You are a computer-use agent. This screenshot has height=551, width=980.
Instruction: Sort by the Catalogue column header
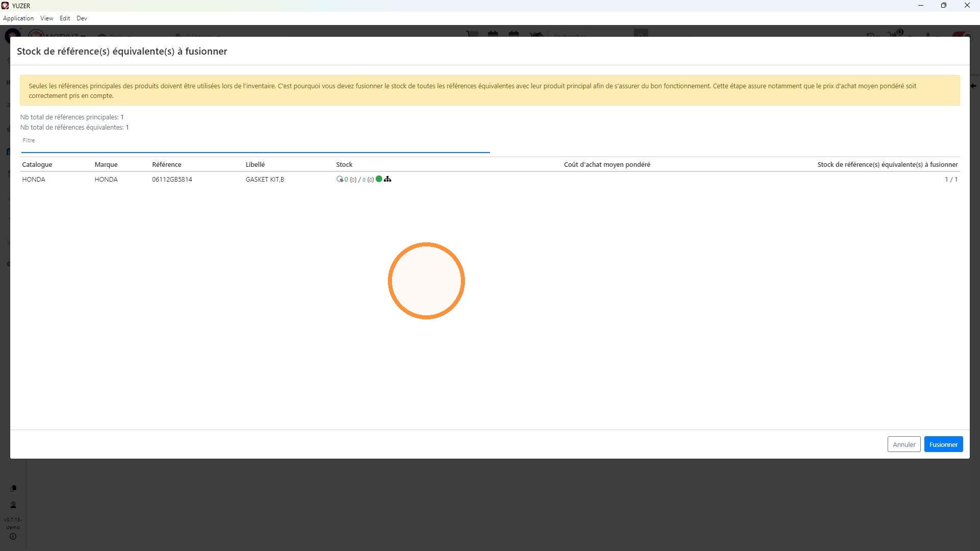(37, 164)
